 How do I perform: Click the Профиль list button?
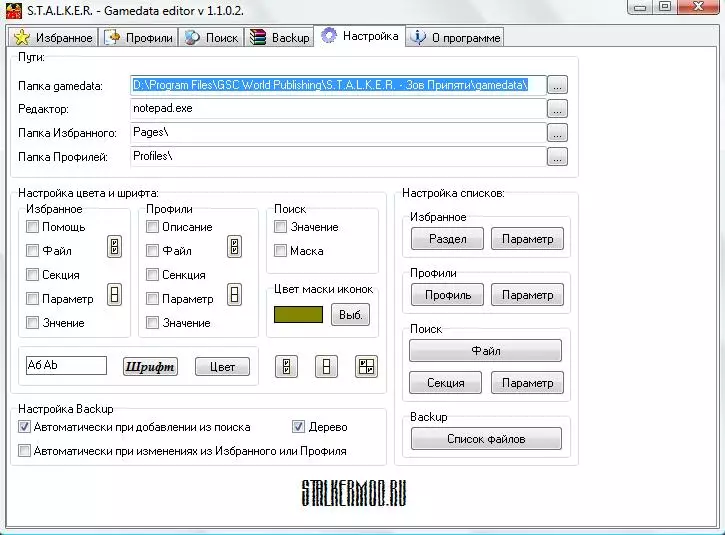tap(447, 295)
